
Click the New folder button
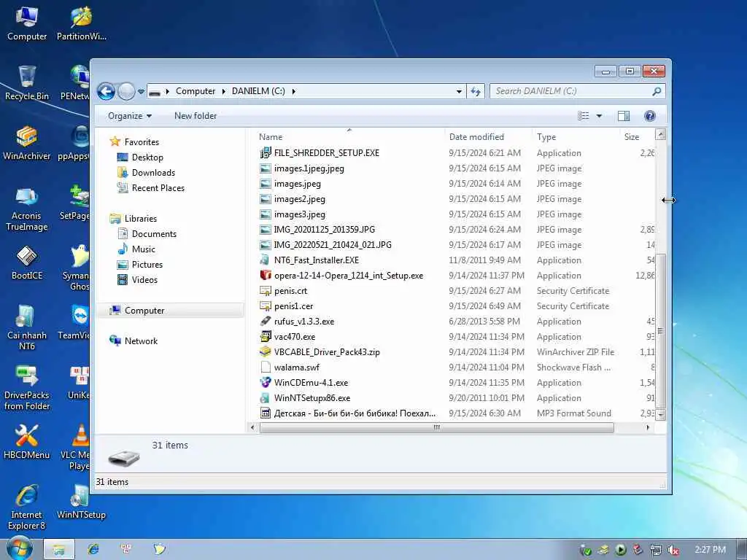(x=196, y=116)
